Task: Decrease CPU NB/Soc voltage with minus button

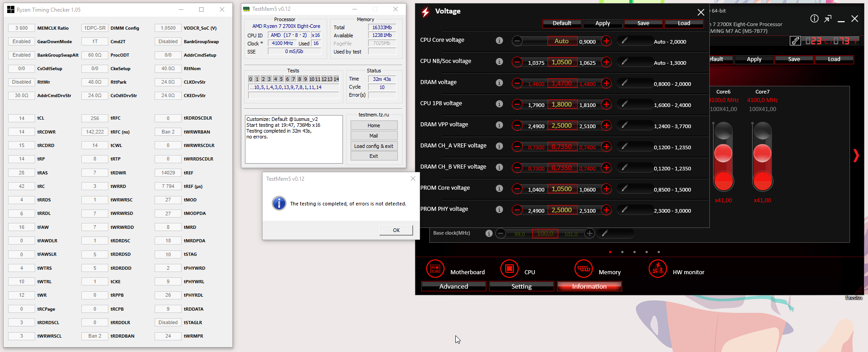Action: click(517, 62)
